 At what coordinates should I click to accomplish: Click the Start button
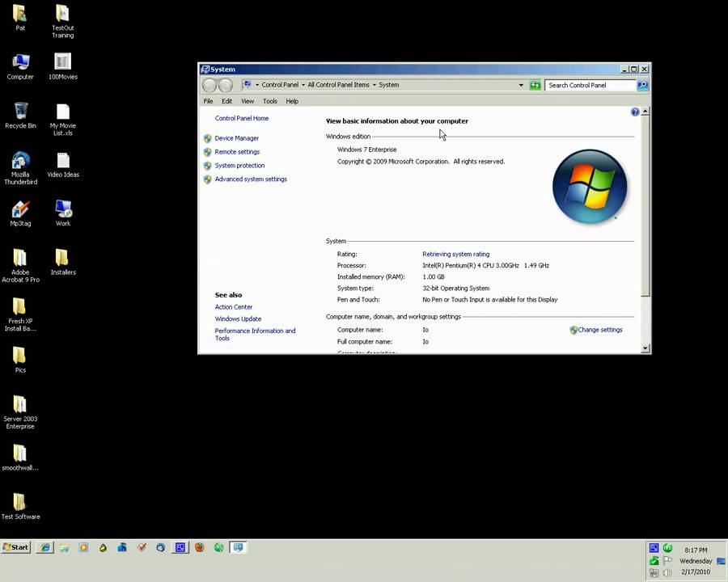[16, 547]
